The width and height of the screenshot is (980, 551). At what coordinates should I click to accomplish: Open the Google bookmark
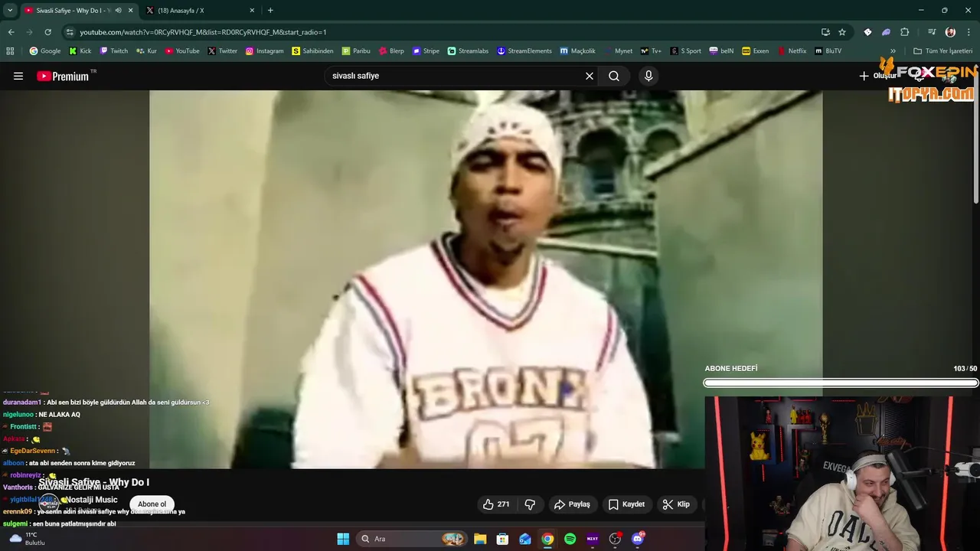(45, 51)
